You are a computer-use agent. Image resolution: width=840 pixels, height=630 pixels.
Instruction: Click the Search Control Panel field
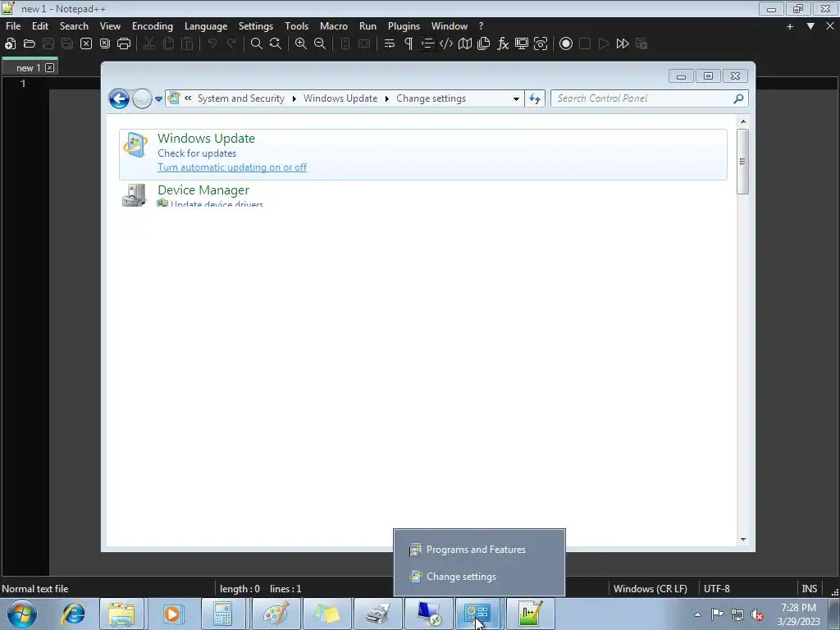coord(650,98)
